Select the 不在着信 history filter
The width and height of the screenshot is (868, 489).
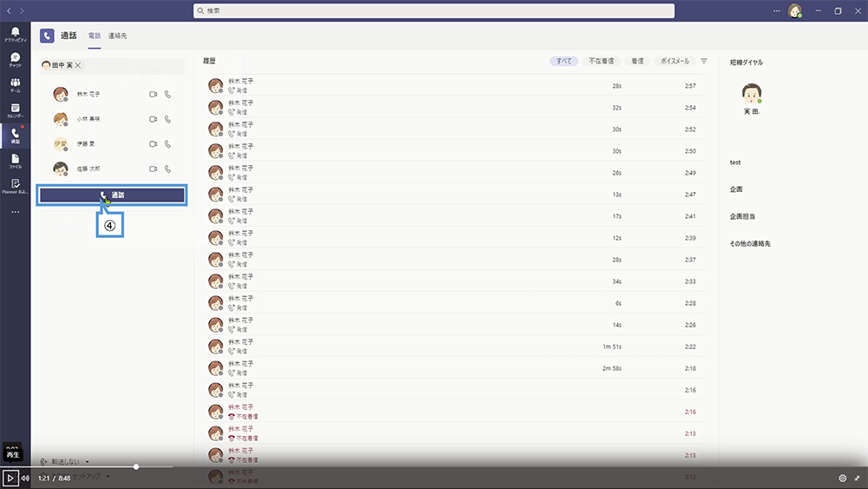click(x=602, y=61)
